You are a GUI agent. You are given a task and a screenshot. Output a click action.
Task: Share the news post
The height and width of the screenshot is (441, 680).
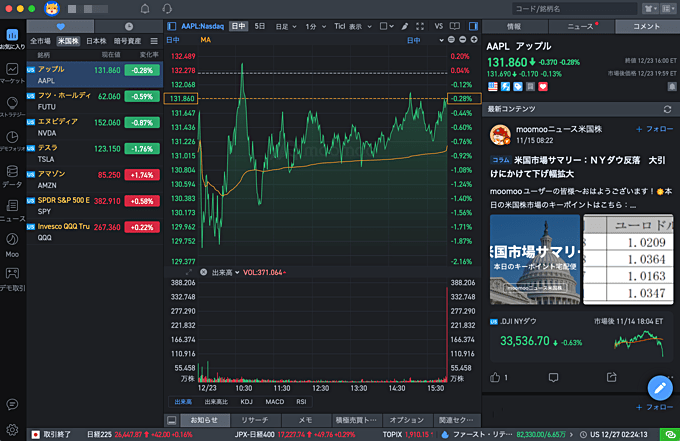click(x=611, y=377)
